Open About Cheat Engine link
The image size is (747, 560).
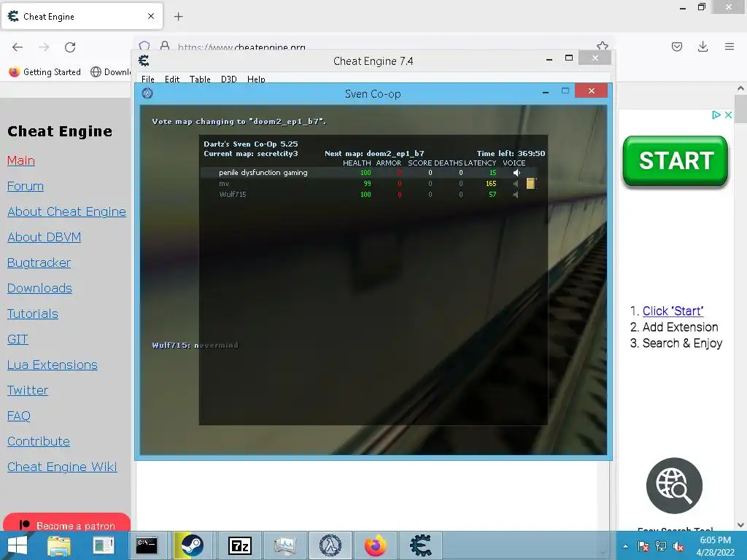[66, 211]
